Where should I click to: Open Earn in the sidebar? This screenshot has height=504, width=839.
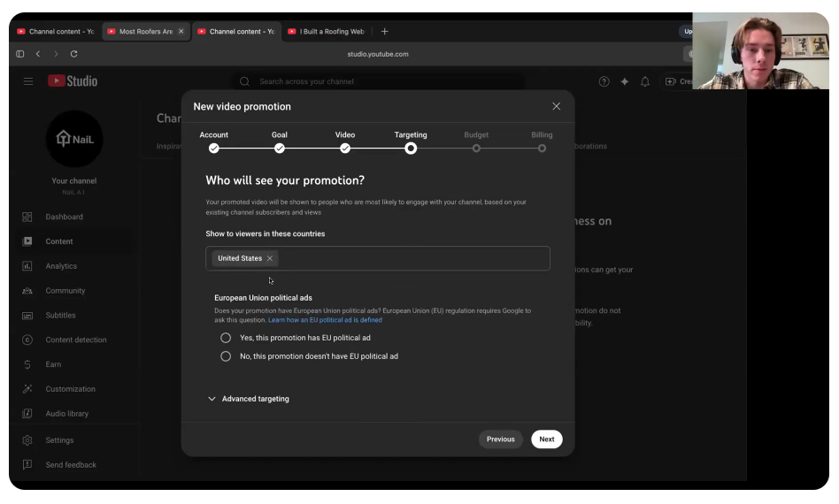click(53, 364)
